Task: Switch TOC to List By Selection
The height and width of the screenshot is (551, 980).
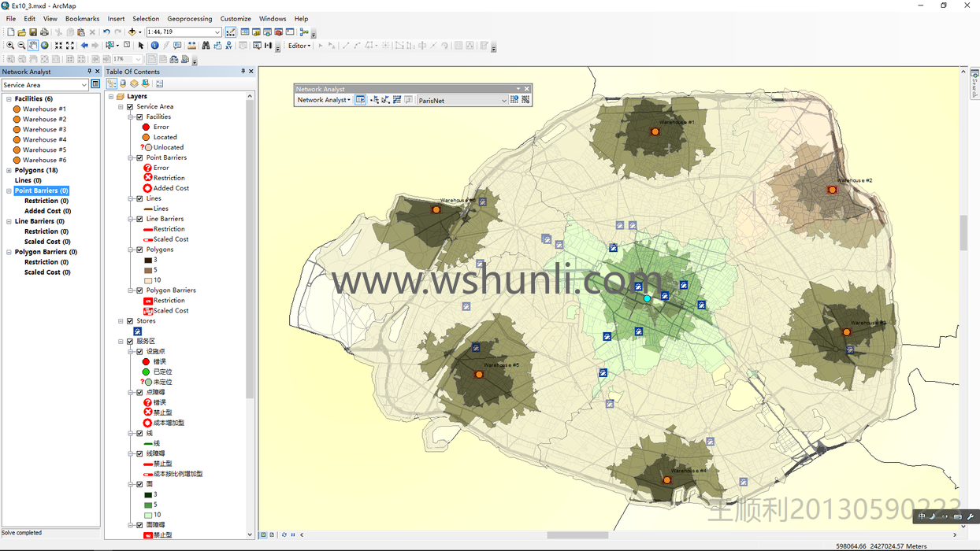Action: point(145,83)
